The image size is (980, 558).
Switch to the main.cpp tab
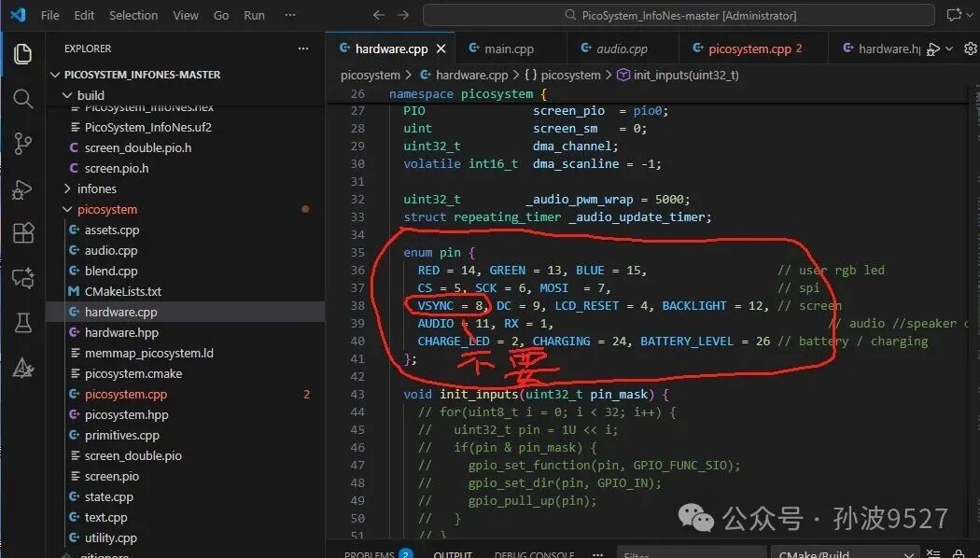tap(510, 49)
